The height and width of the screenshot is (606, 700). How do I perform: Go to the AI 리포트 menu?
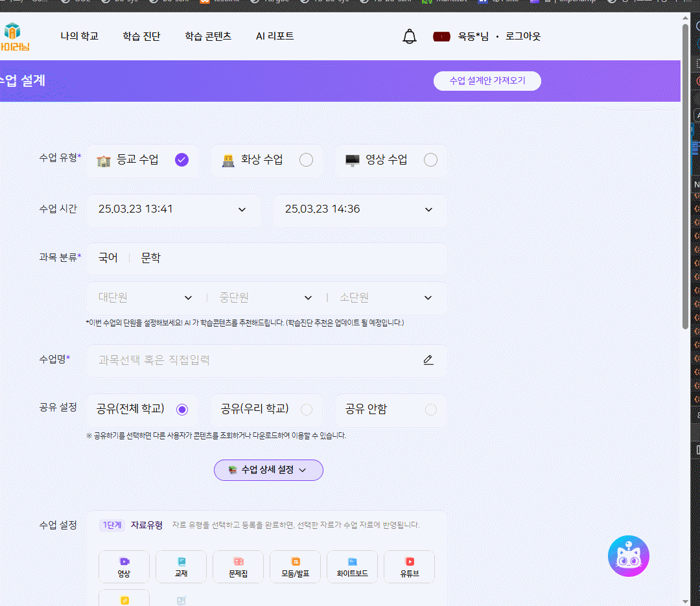click(275, 36)
